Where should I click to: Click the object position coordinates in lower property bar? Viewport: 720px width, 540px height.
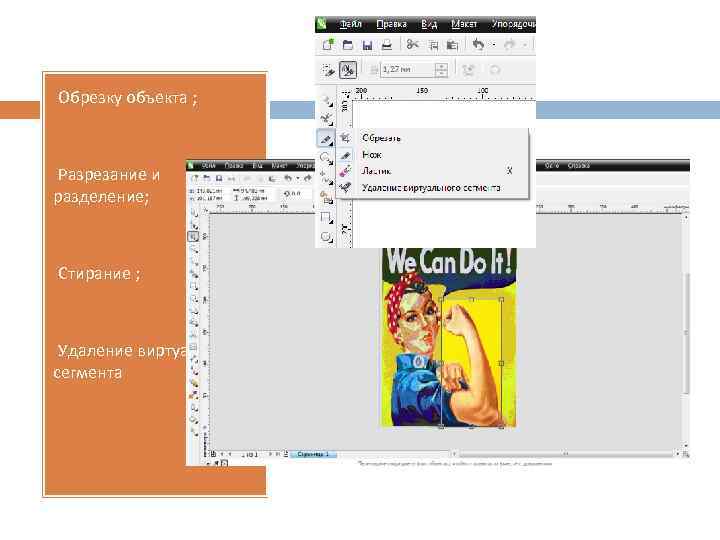point(206,194)
